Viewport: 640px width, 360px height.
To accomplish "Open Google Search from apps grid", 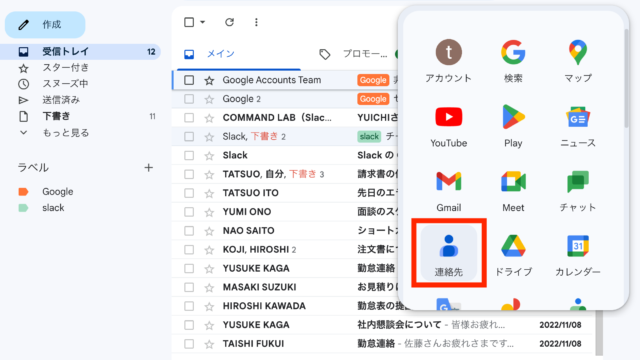I will (513, 61).
